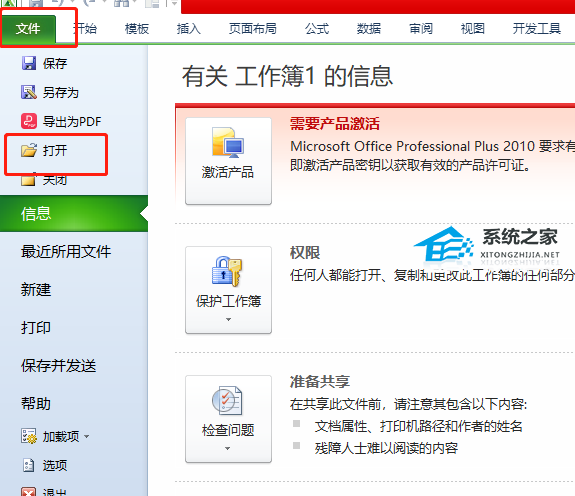Switch to the Formulas (公式) ribbon tab
This screenshot has width=575, height=496.
(317, 29)
